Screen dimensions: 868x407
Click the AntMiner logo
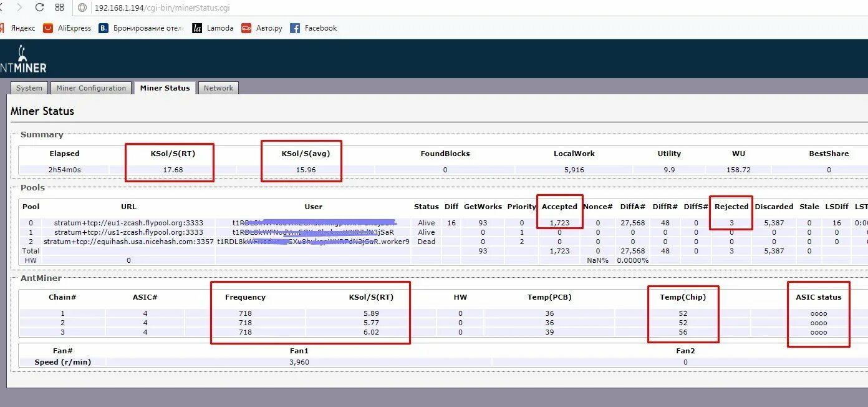coord(23,59)
